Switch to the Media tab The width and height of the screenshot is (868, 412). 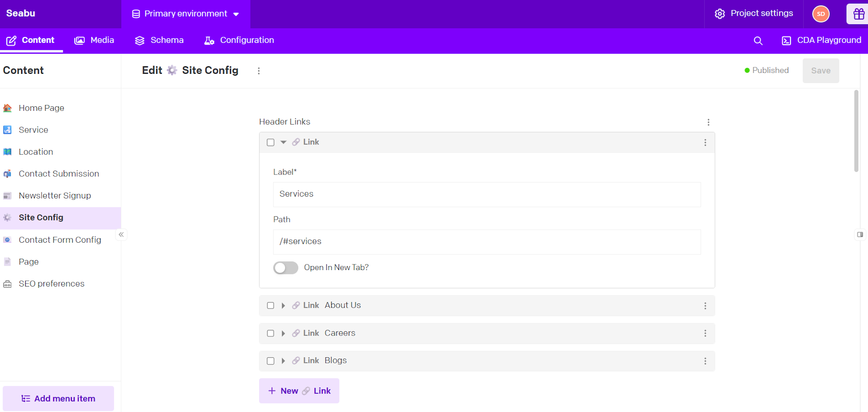tap(94, 40)
